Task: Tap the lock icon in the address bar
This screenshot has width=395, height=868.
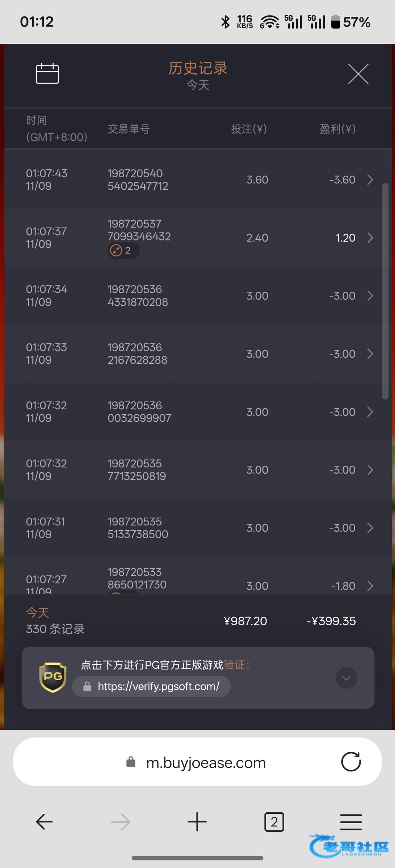Action: tap(131, 762)
